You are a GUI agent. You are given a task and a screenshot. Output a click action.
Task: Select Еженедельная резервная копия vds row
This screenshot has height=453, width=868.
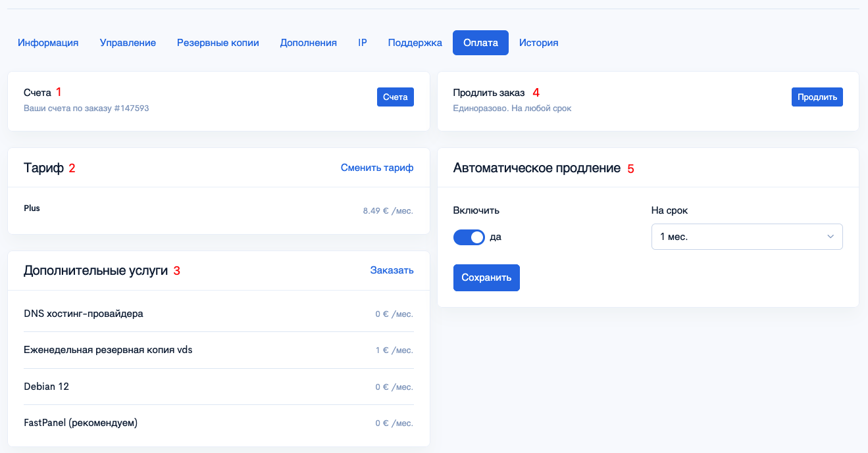[x=218, y=350]
